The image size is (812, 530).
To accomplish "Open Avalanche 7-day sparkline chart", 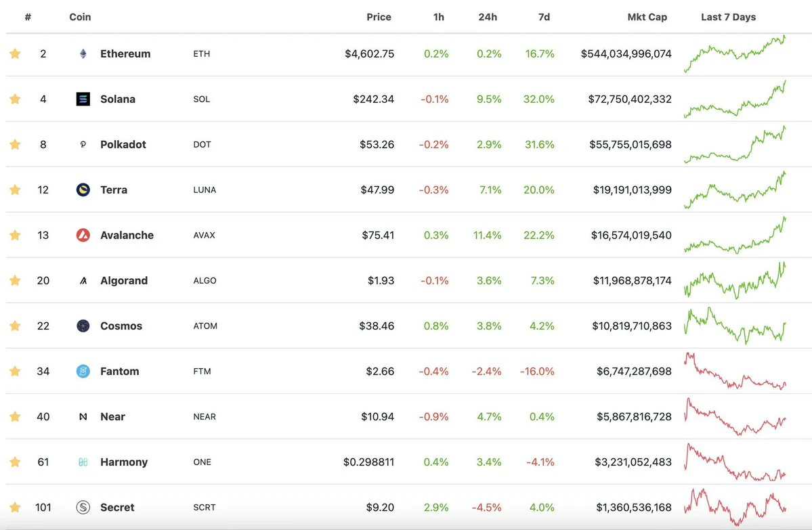I will click(735, 235).
